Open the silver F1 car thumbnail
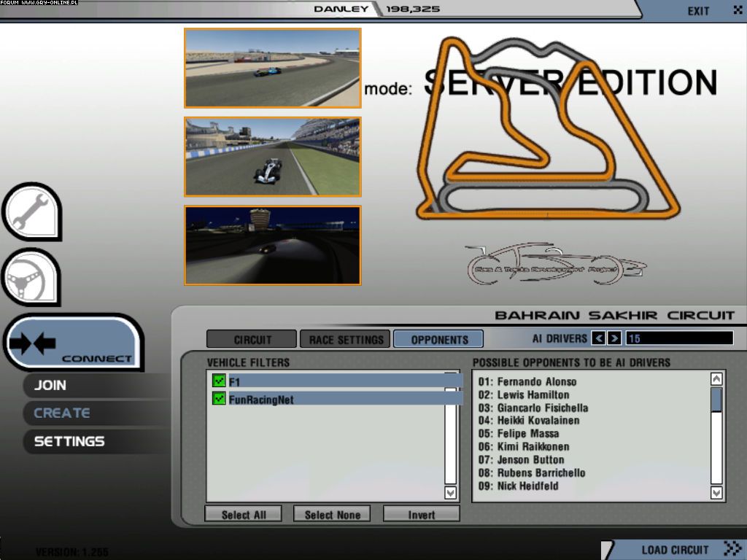The image size is (747, 560). click(273, 157)
